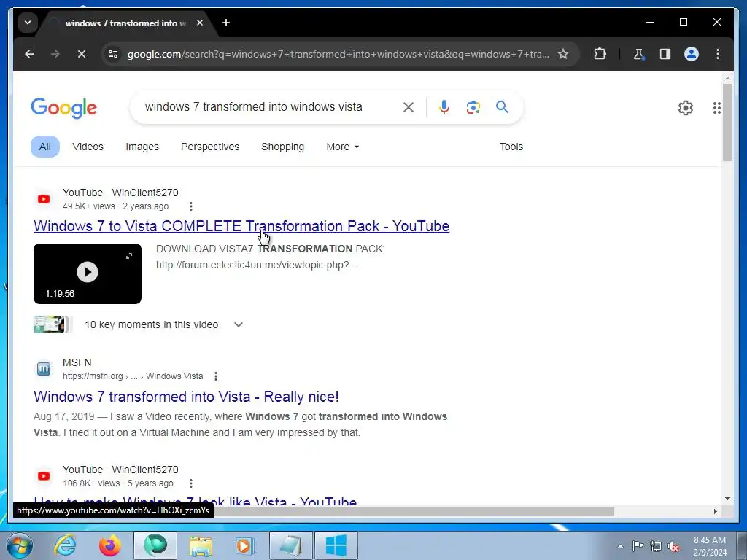
Task: Launch Firefox from taskbar
Action: tap(110, 545)
